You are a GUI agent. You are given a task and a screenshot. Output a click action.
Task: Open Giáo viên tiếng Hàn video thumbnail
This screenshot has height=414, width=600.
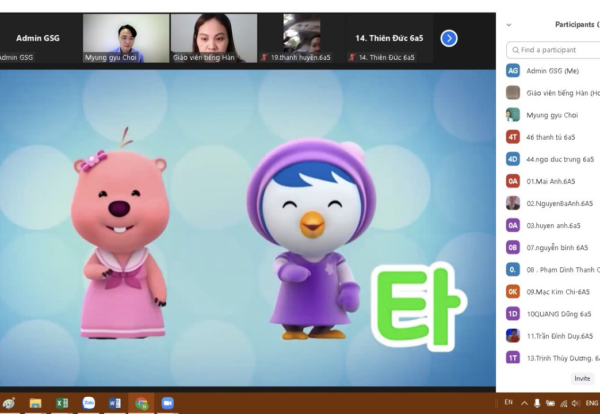pyautogui.click(x=213, y=38)
